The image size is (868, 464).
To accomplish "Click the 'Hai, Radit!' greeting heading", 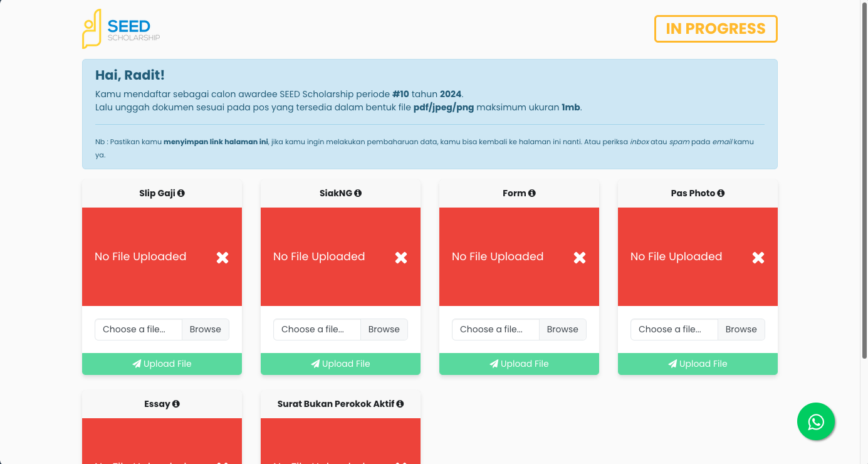I will (x=130, y=75).
